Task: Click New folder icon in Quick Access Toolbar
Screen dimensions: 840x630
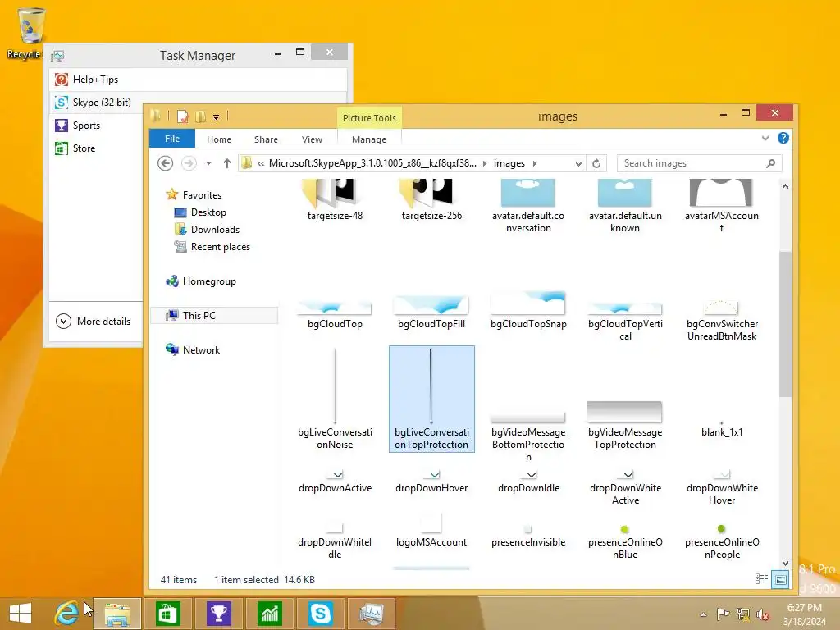Action: pos(200,116)
